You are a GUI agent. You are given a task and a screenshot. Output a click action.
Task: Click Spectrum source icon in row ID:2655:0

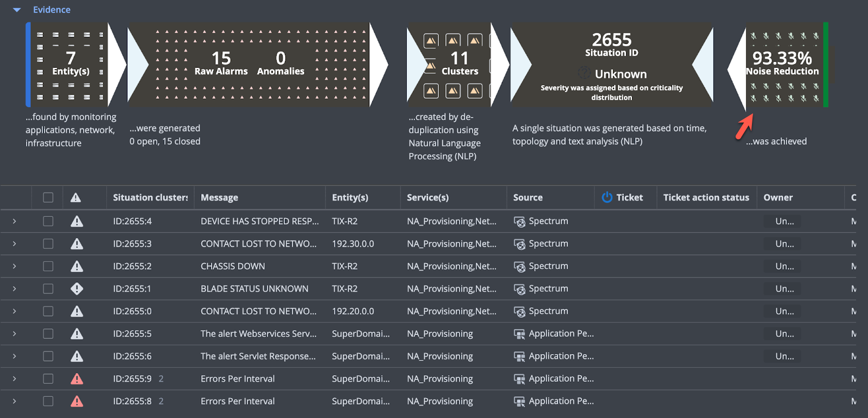click(x=519, y=312)
